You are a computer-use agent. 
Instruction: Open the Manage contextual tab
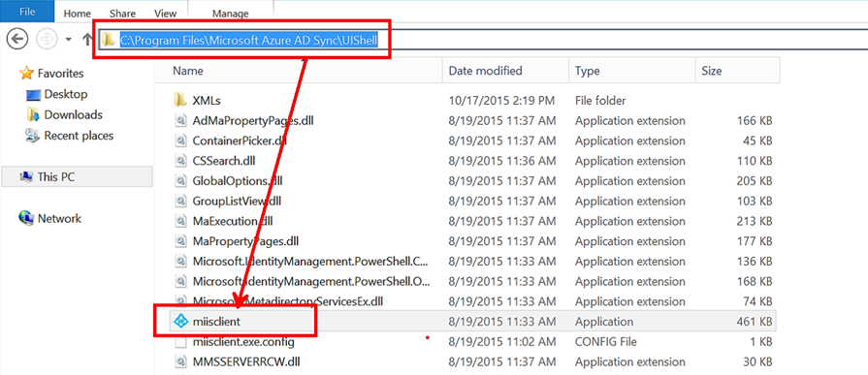tap(231, 14)
